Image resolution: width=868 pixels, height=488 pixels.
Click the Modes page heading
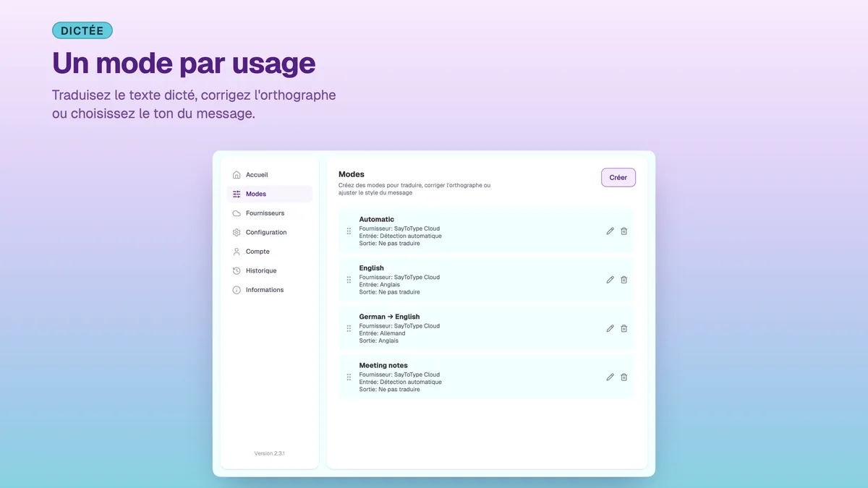[352, 174]
